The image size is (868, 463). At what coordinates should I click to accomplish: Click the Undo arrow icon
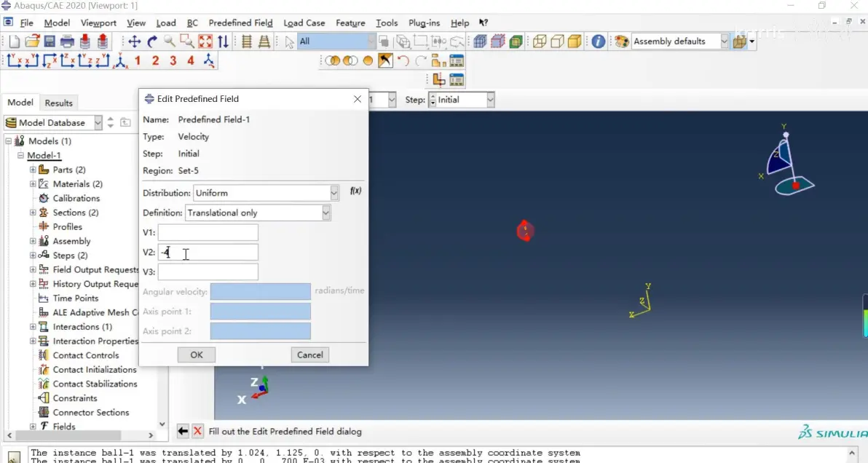point(403,61)
